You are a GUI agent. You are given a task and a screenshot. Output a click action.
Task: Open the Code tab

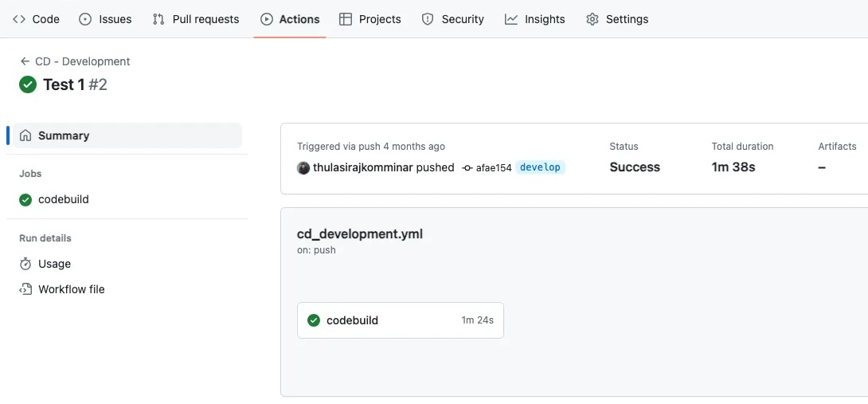point(36,19)
